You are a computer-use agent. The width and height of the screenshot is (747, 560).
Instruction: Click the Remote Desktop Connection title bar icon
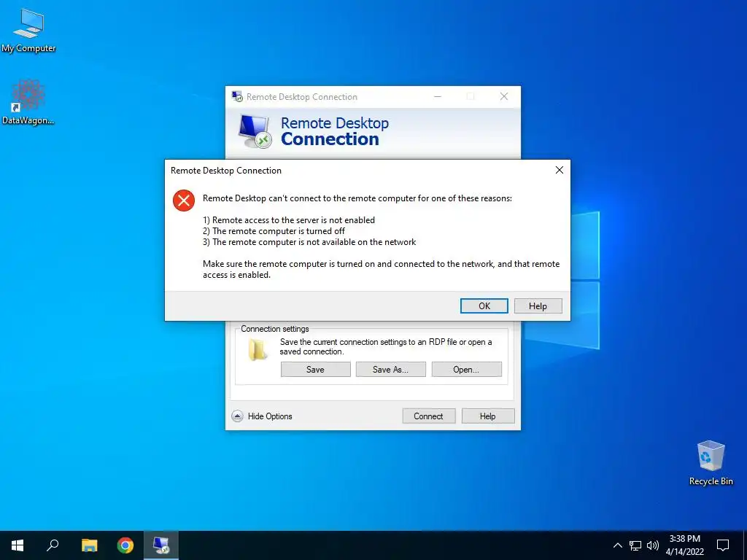point(237,96)
